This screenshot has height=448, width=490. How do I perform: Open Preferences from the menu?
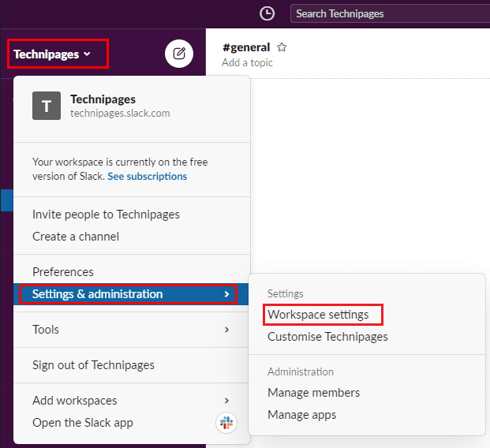(x=63, y=272)
